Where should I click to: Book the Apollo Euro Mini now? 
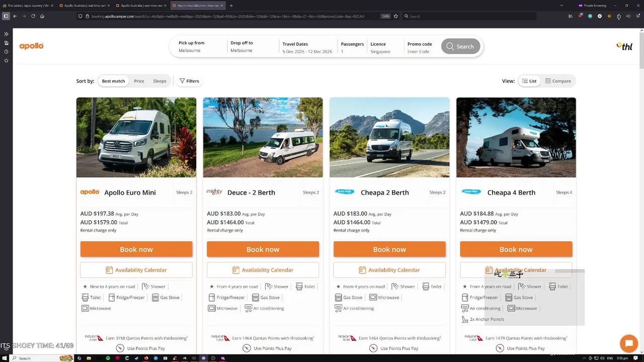(136, 249)
